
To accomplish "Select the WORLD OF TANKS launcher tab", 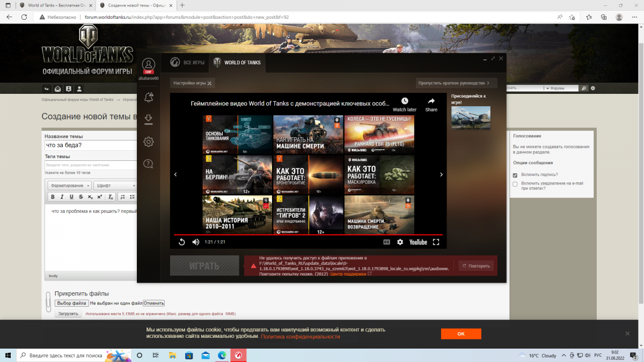I will click(x=237, y=63).
